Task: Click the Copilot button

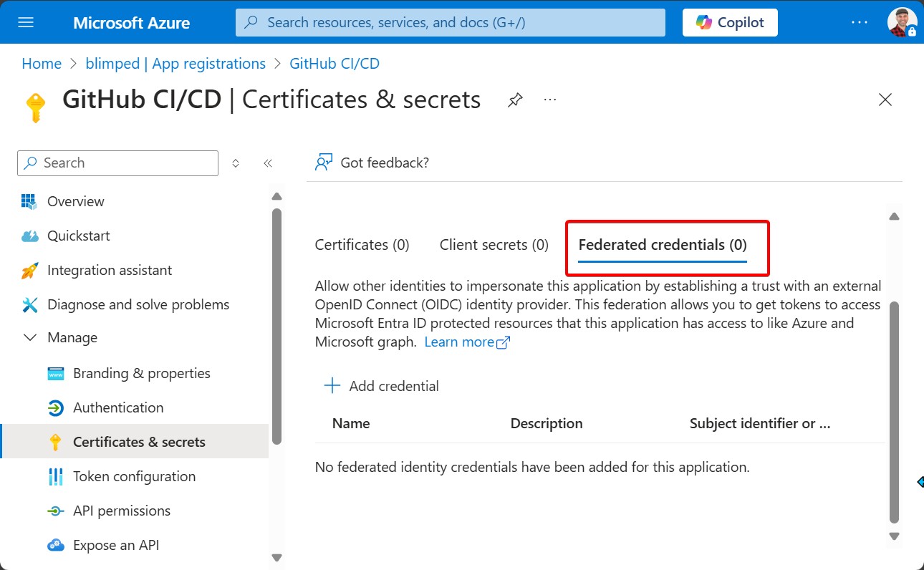Action: tap(730, 22)
